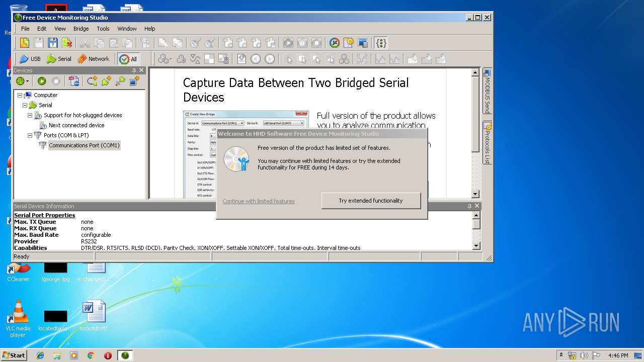
Task: Click the Stop monitoring icon in Devices panel
Action: pyautogui.click(x=56, y=81)
